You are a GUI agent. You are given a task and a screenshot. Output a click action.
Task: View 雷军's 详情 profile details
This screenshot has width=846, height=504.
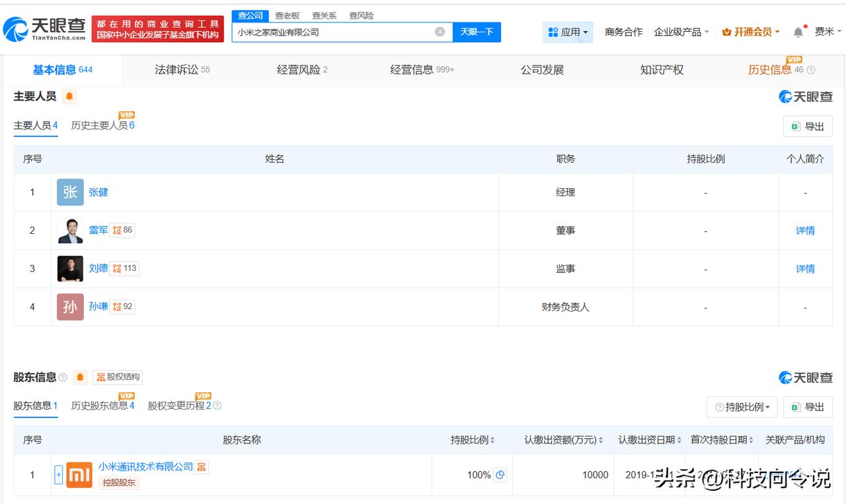805,231
